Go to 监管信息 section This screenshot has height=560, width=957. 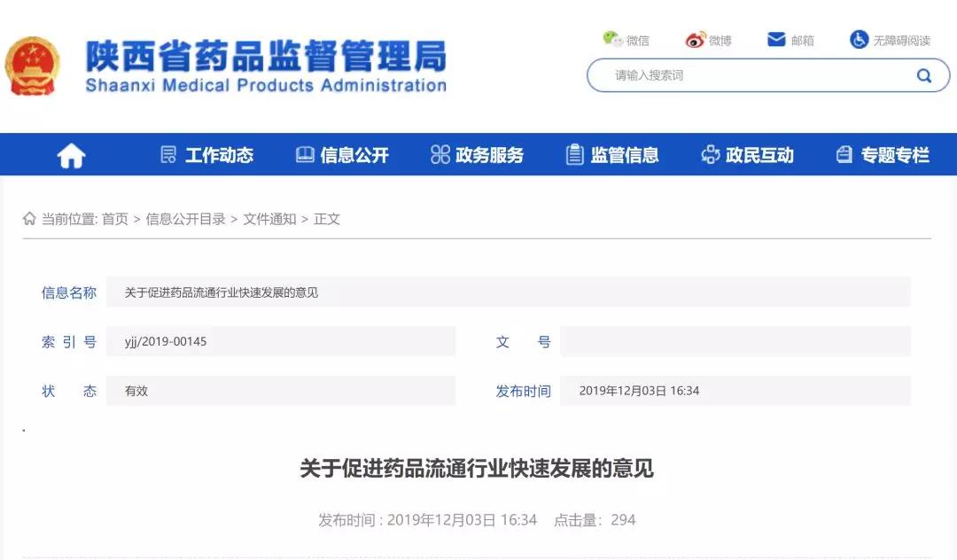pyautogui.click(x=612, y=155)
